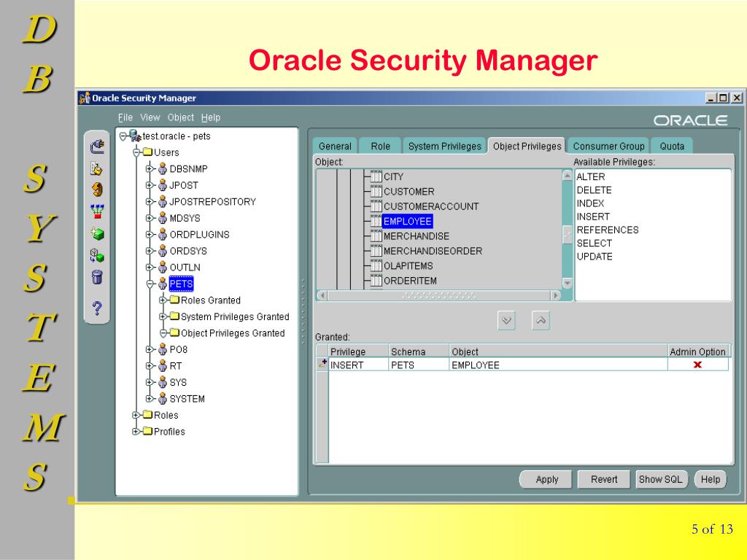Viewport: 747px width, 560px height.
Task: Click the create new object green cube icon
Action: pos(97,233)
